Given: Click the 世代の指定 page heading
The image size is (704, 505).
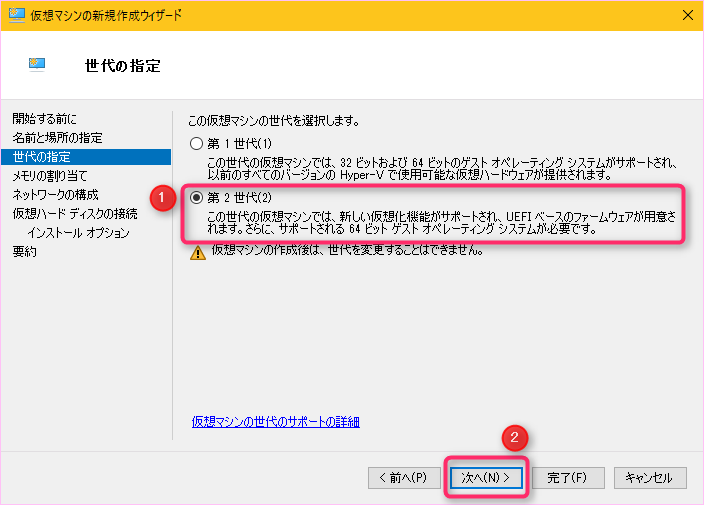Looking at the screenshot, I should (x=123, y=66).
